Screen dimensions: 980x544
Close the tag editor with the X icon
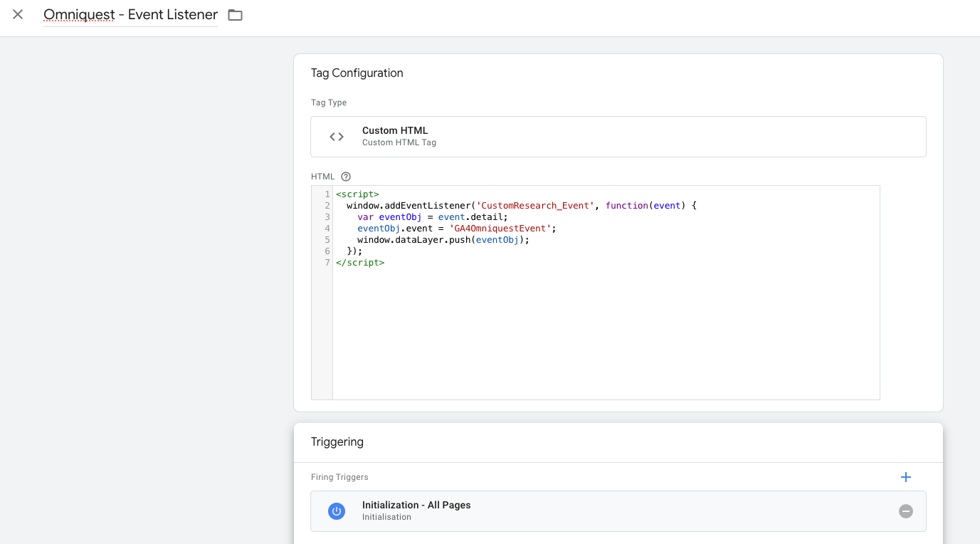[x=18, y=14]
